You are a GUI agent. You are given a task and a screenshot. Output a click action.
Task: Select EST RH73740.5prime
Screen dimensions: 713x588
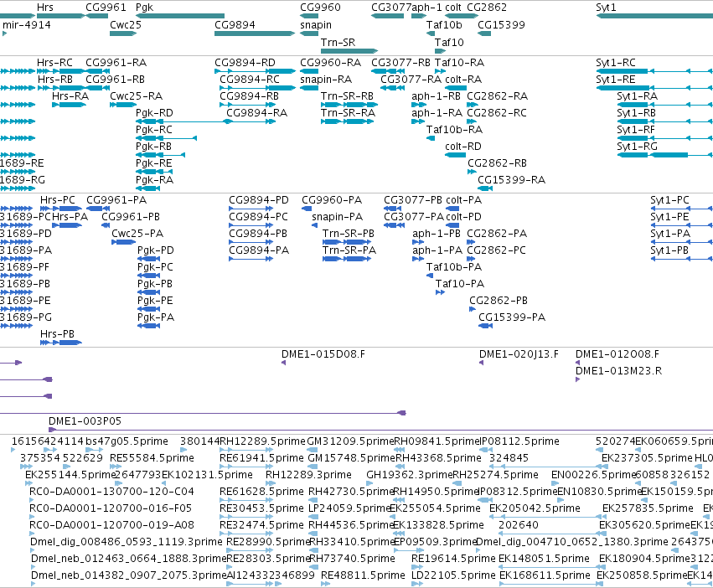coord(313,567)
